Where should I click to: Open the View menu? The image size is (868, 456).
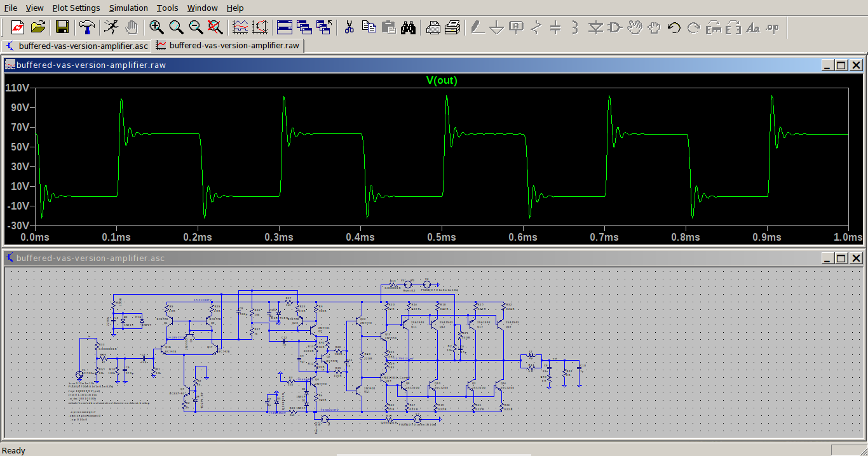pos(34,8)
